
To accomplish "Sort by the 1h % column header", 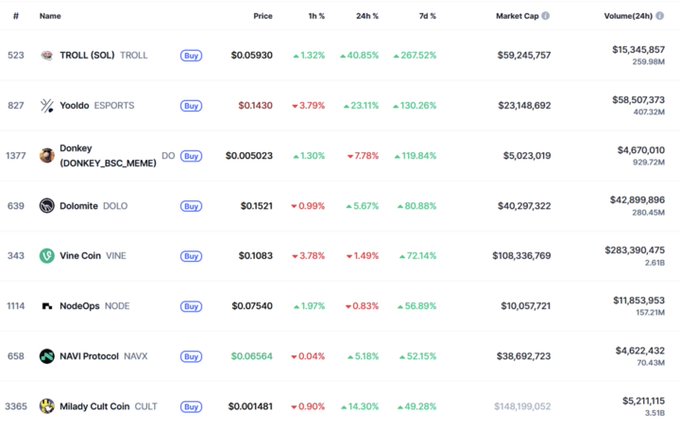I will pos(317,16).
